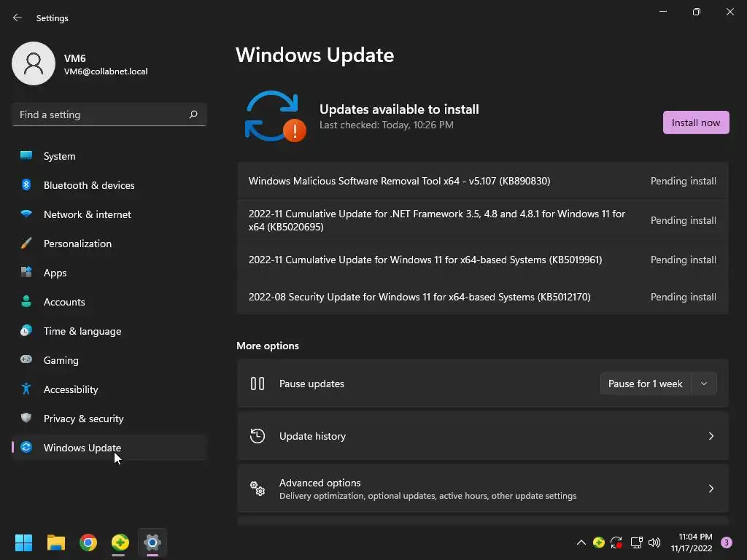
Task: Open the Accounts settings page
Action: coord(109,302)
